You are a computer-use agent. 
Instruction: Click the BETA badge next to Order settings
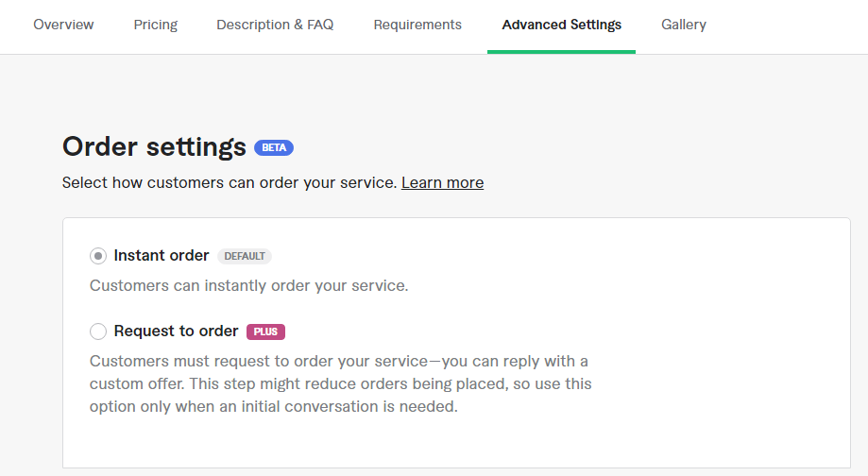(x=274, y=147)
